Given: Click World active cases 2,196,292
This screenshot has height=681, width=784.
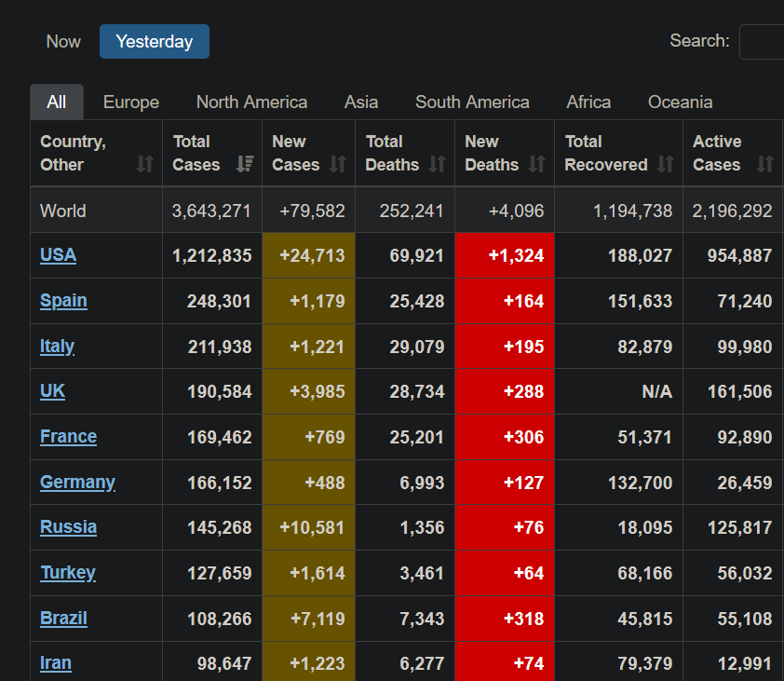Looking at the screenshot, I should coord(732,211).
